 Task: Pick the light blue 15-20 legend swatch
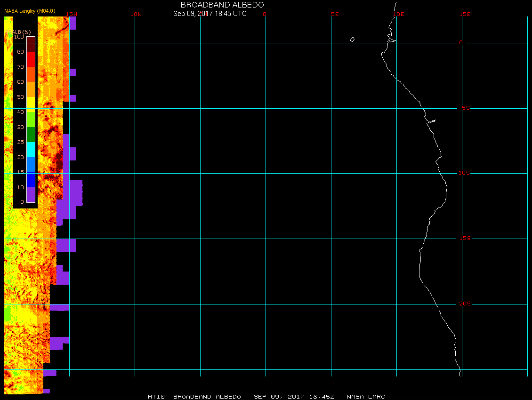31,165
